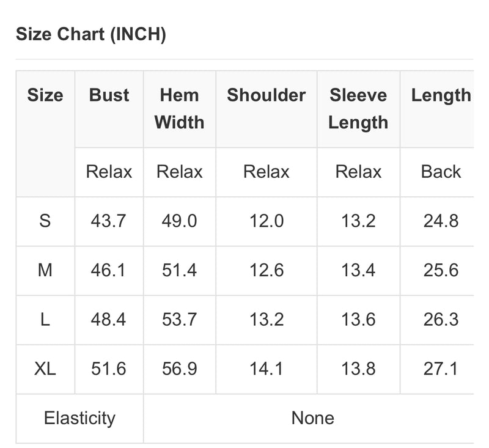Click the Size column header
Viewport: 489px width, 448px height.
tap(45, 95)
